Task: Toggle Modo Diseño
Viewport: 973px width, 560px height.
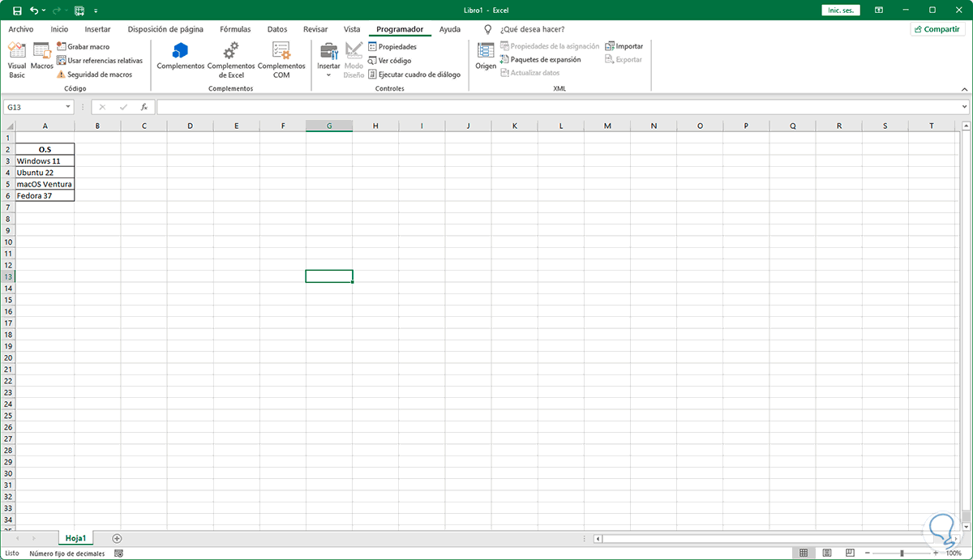Action: (x=354, y=61)
